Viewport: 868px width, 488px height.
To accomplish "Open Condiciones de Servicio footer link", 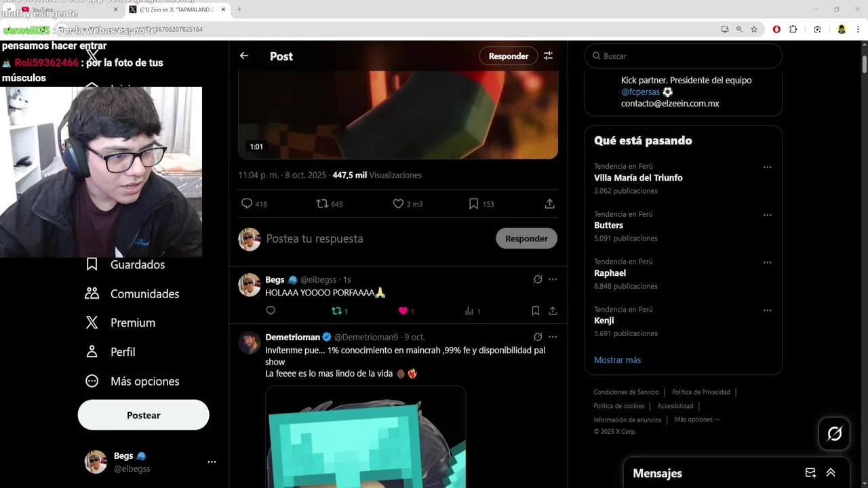I will pyautogui.click(x=626, y=392).
